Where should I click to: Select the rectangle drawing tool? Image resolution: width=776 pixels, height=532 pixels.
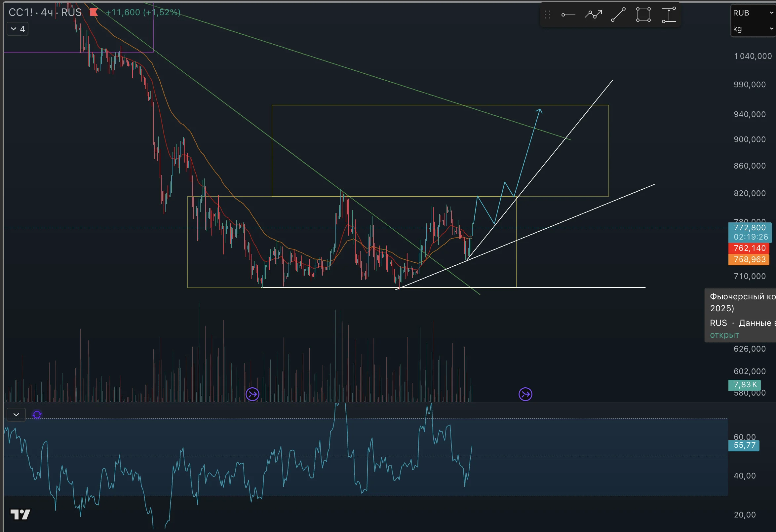pyautogui.click(x=643, y=14)
